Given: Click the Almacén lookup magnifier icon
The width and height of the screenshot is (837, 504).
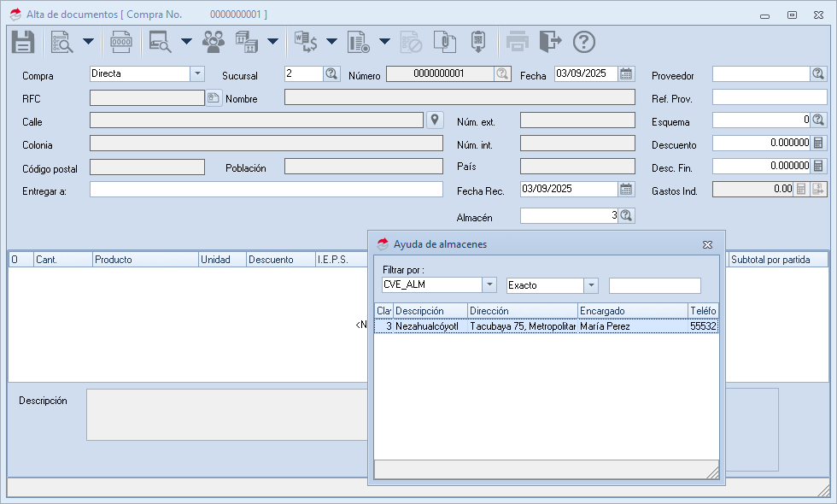Looking at the screenshot, I should (x=626, y=216).
